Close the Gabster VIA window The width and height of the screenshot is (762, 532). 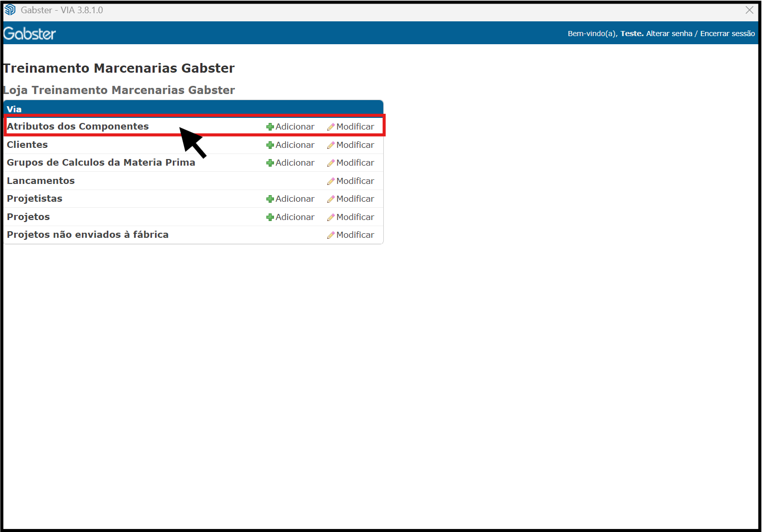[749, 10]
